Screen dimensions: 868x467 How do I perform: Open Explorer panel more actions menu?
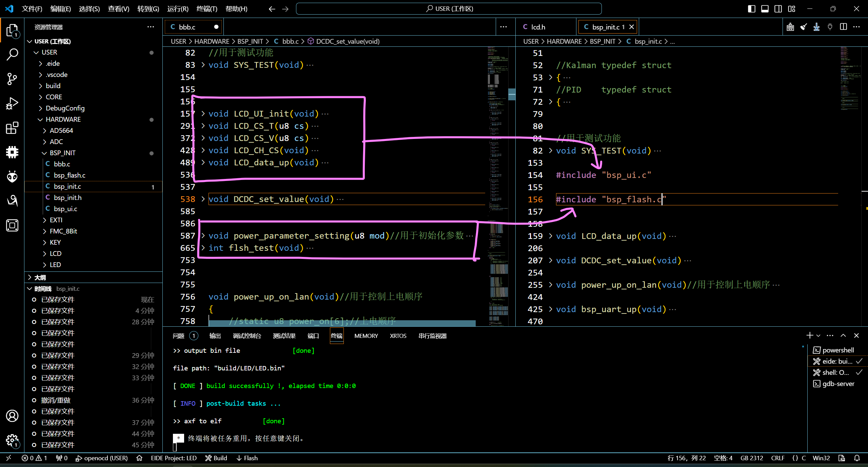(151, 27)
